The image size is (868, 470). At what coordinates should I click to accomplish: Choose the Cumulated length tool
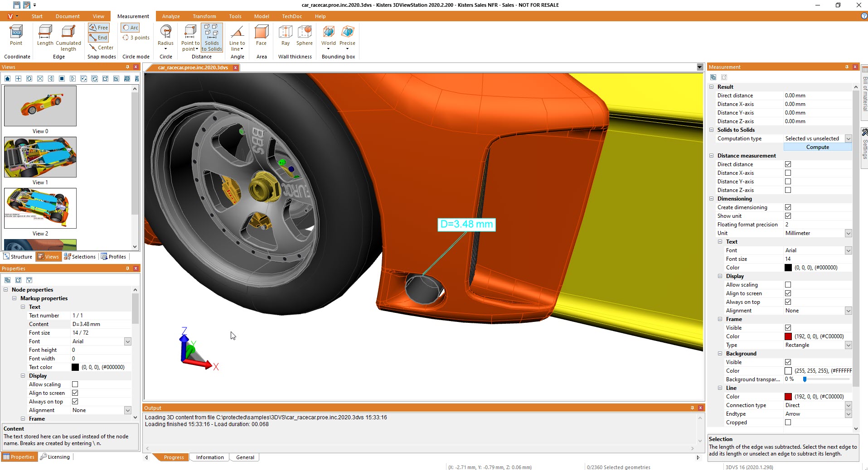[x=68, y=38]
